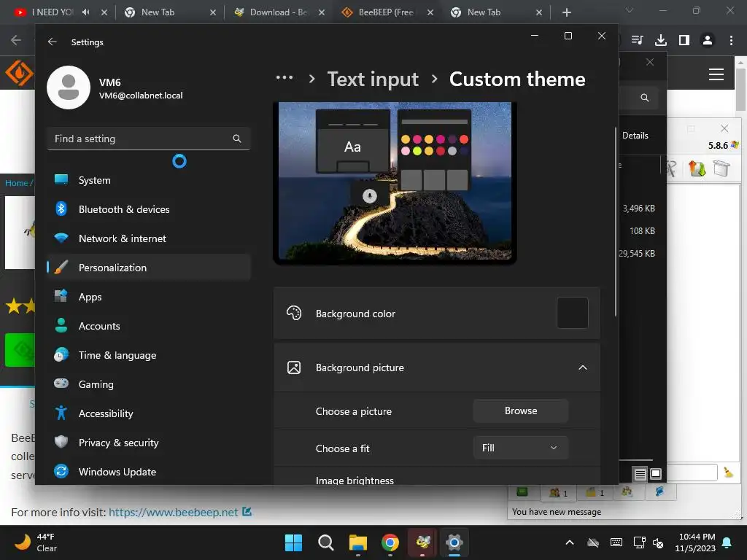Click the Home breadcrumb link on webpage
This screenshot has width=747, height=560.
[17, 183]
